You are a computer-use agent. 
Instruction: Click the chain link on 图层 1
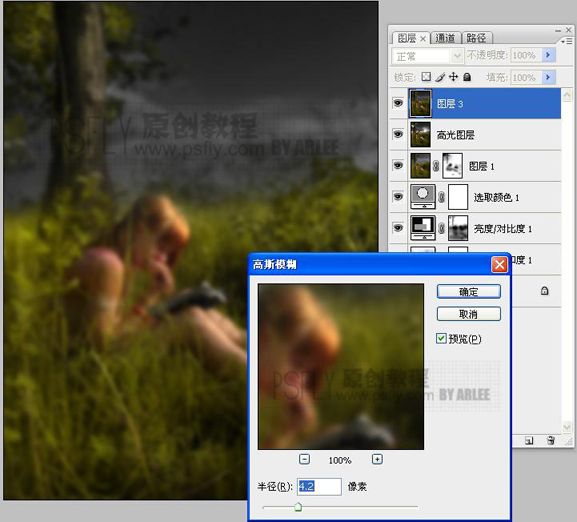point(436,166)
